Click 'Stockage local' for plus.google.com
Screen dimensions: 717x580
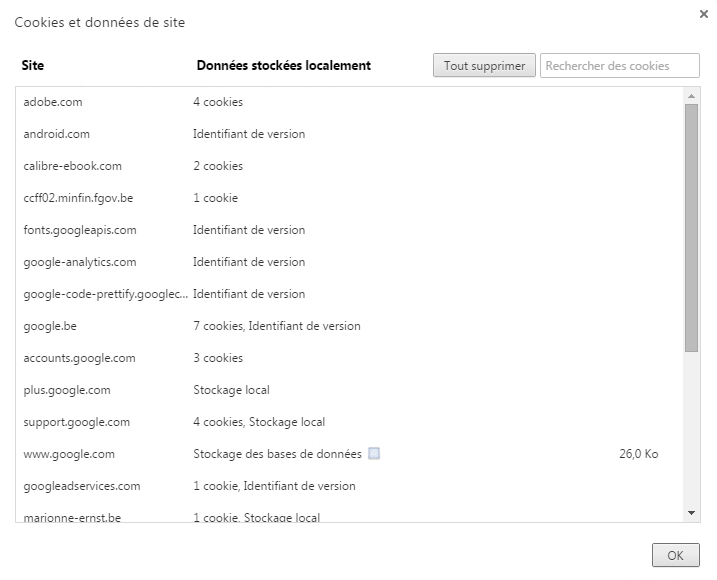(231, 390)
